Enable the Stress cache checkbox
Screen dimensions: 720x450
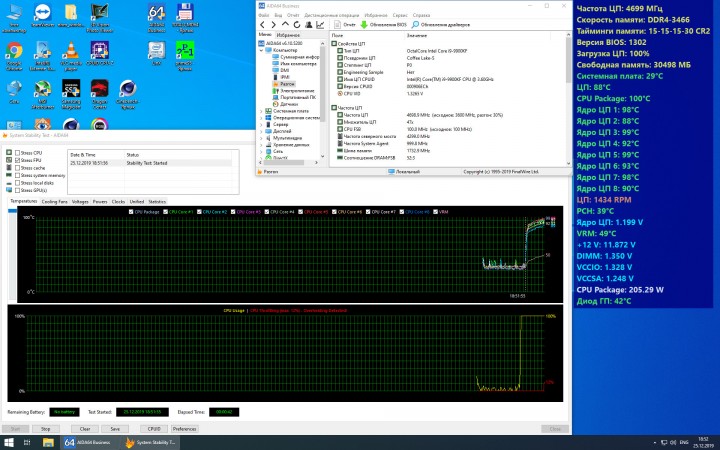pyautogui.click(x=17, y=168)
